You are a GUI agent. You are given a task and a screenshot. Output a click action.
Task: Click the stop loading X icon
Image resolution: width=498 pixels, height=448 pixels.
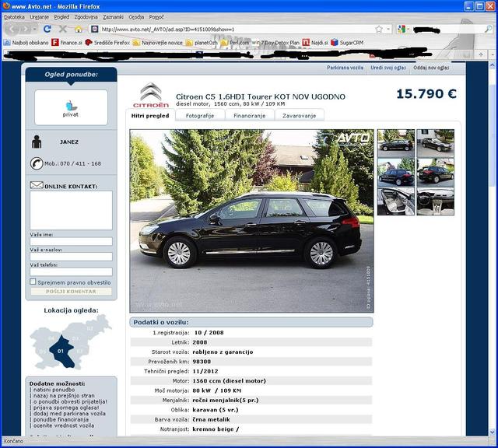point(63,30)
